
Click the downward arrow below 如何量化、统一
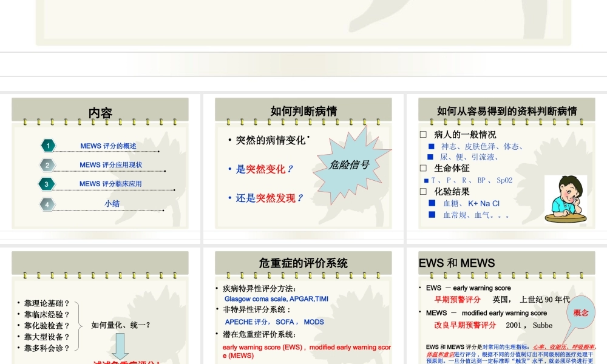pos(120,346)
